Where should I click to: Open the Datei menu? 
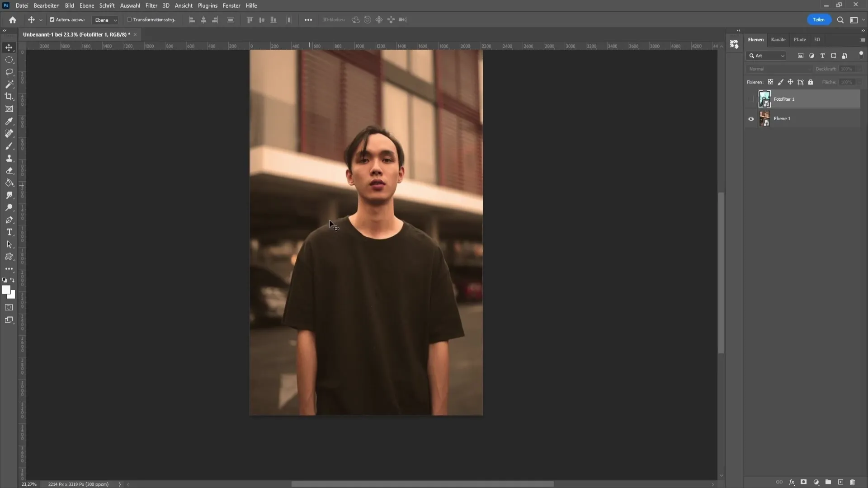pos(22,5)
